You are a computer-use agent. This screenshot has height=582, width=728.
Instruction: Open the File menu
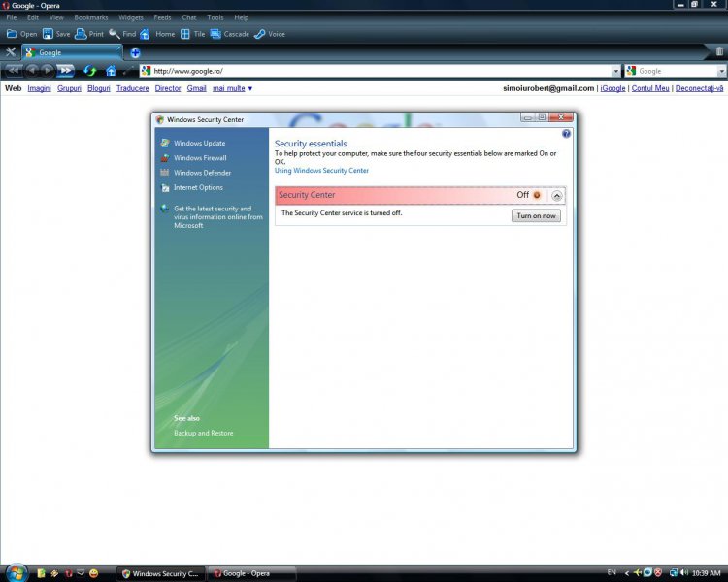[12, 17]
